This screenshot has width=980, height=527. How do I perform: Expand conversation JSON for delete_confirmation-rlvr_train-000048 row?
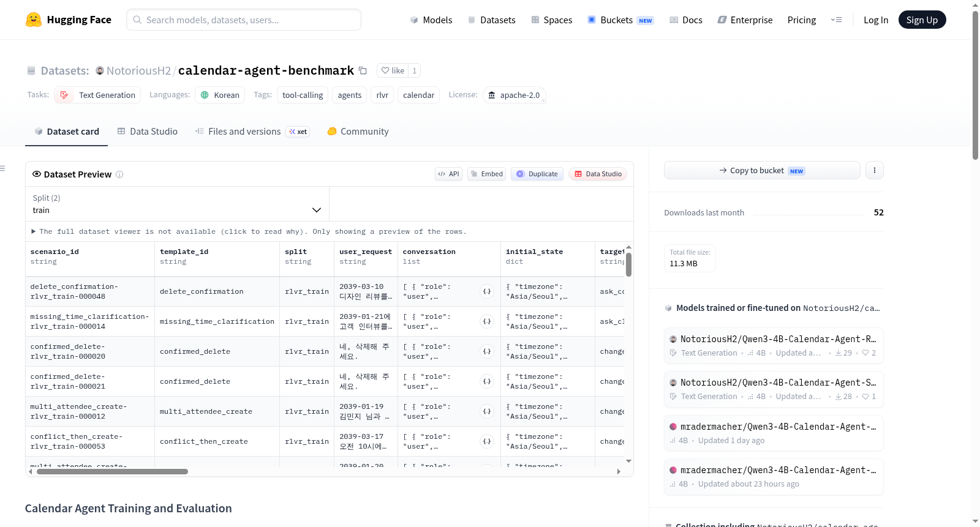click(x=487, y=291)
